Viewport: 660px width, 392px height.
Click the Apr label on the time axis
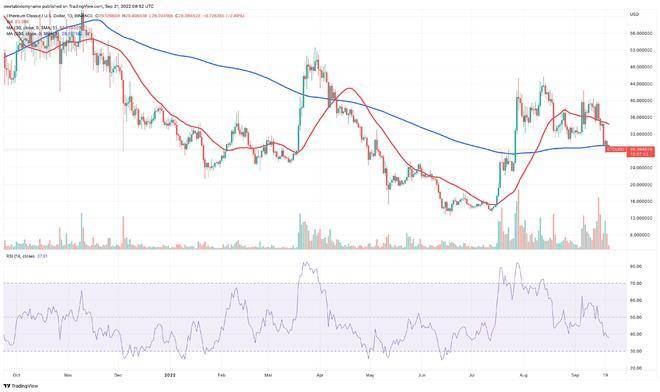coord(320,374)
